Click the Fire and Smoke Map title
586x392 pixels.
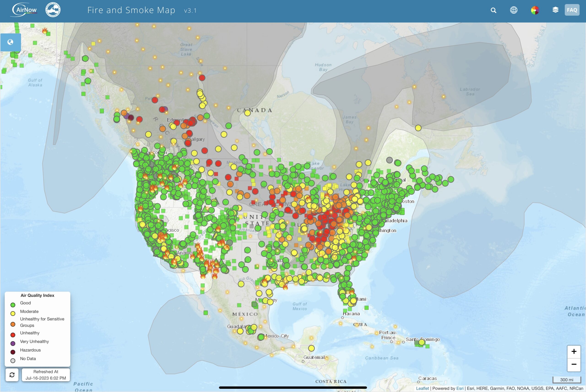131,10
